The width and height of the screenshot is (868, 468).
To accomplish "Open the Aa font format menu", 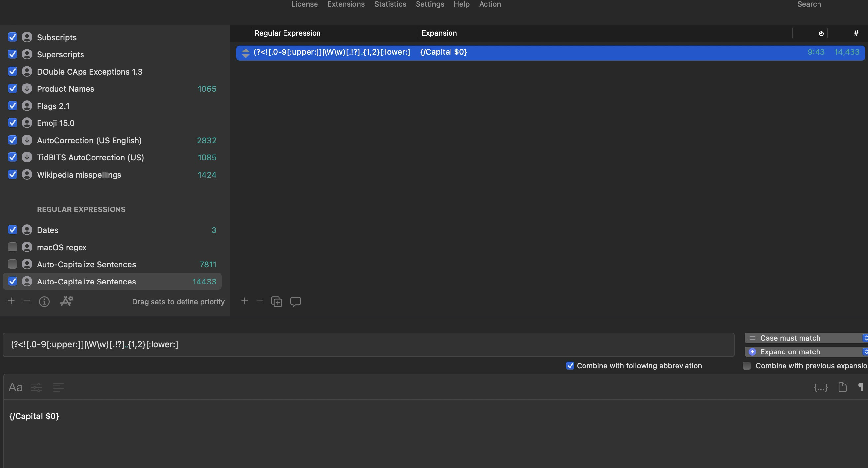I will tap(16, 387).
